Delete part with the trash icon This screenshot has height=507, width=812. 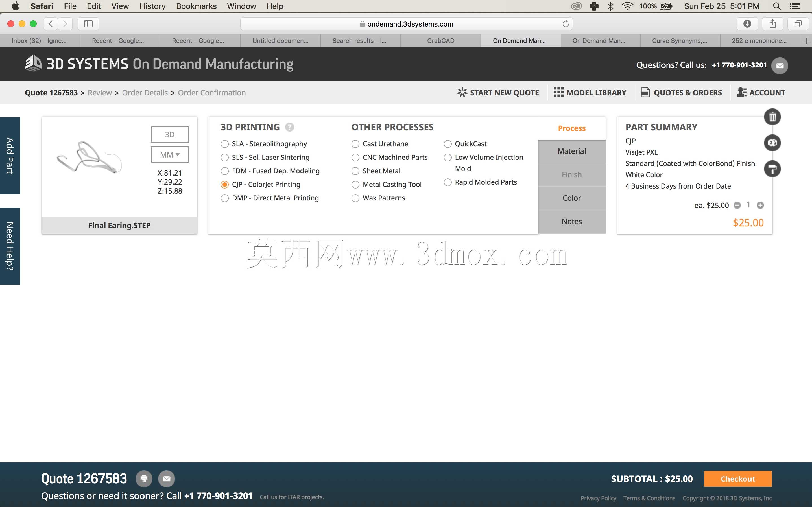[772, 117]
